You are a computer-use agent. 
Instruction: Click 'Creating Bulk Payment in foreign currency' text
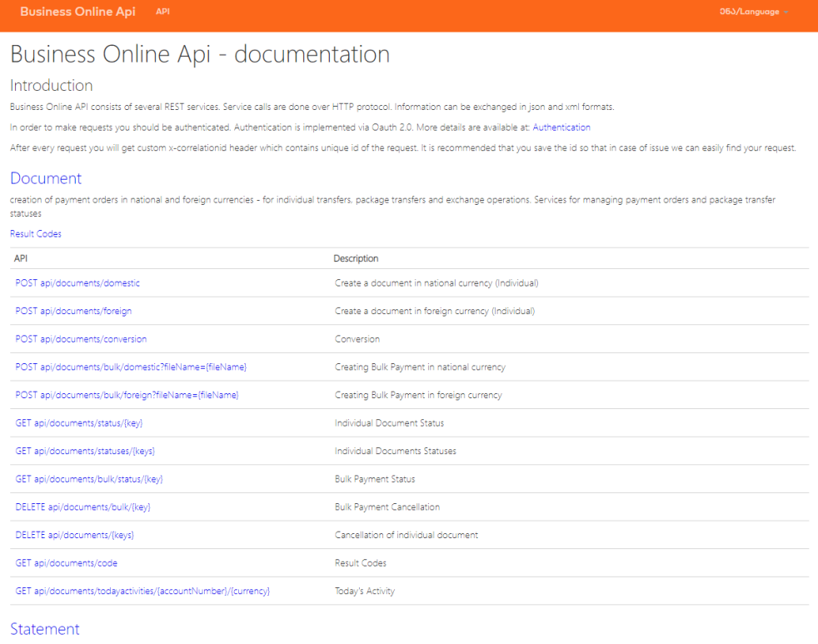coord(418,395)
